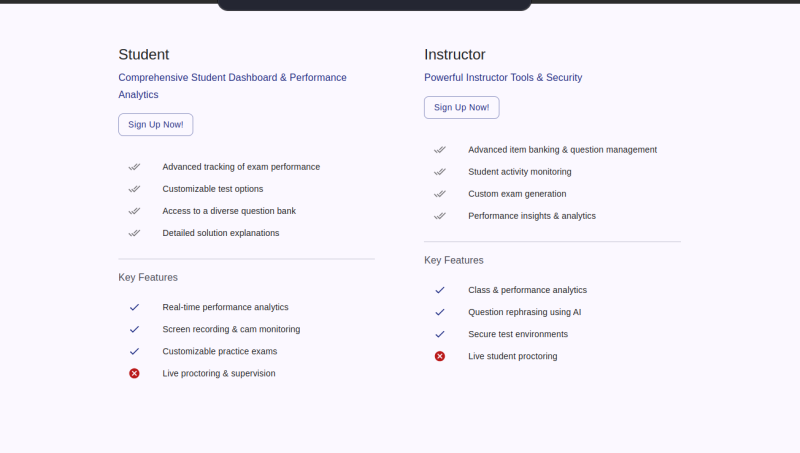Click the Instructor heading

point(455,55)
